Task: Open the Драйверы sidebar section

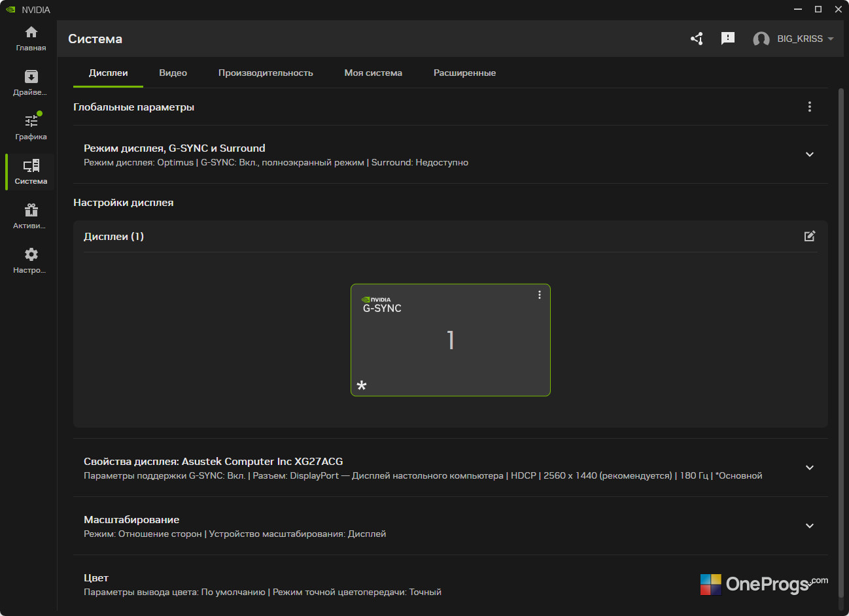Action: coord(31,83)
